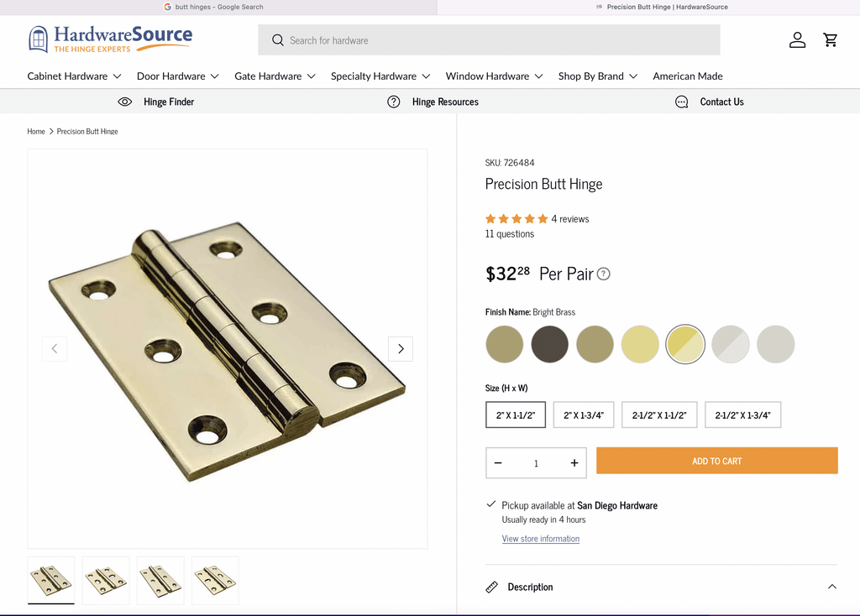
Task: Click the Add to Cart button
Action: pyautogui.click(x=717, y=461)
